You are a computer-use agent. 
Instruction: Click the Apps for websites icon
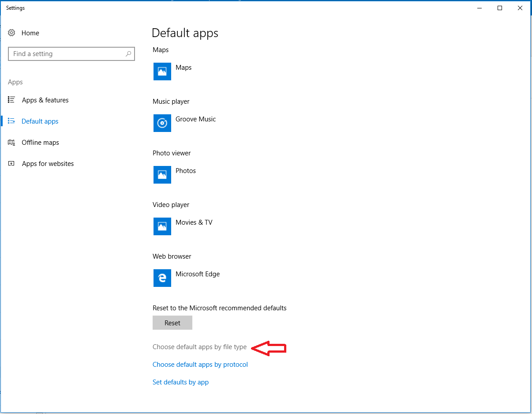pyautogui.click(x=12, y=164)
